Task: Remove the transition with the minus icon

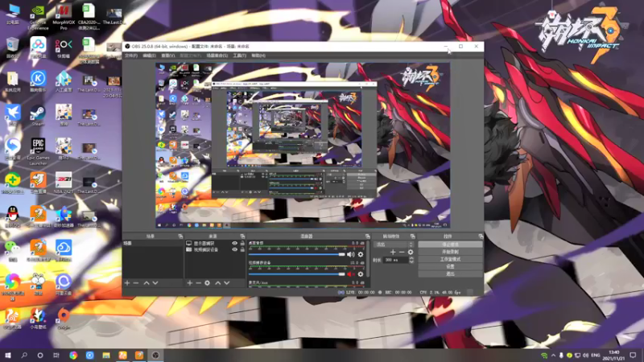Action: 402,252
